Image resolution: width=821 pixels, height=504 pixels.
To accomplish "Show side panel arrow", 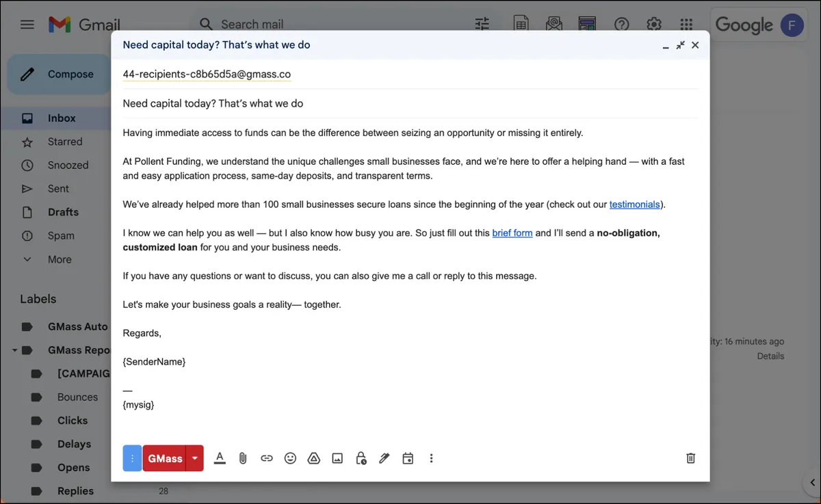I will click(811, 483).
